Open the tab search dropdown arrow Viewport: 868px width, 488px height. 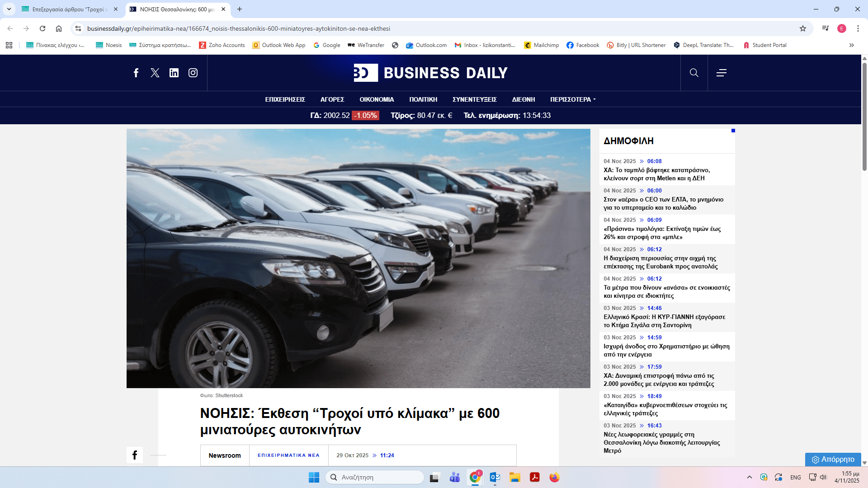click(x=9, y=9)
